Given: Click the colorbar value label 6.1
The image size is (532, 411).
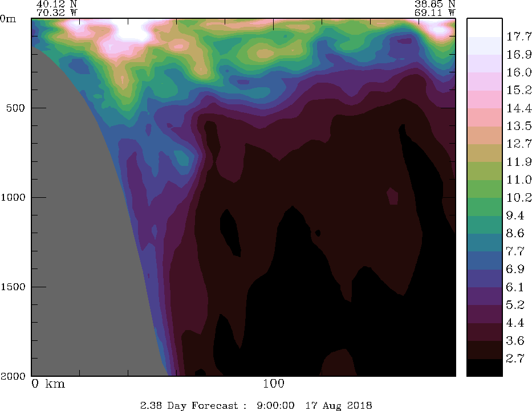Looking at the screenshot, I should coord(515,287).
